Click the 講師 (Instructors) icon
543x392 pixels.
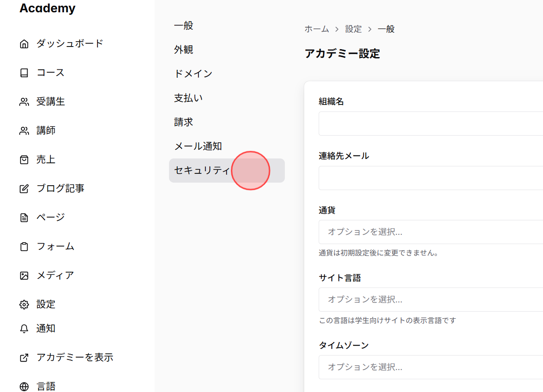coord(24,130)
